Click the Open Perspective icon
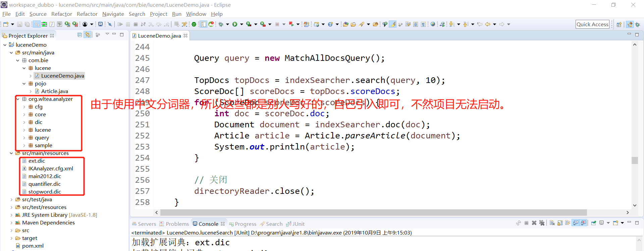The image size is (644, 251). [619, 24]
